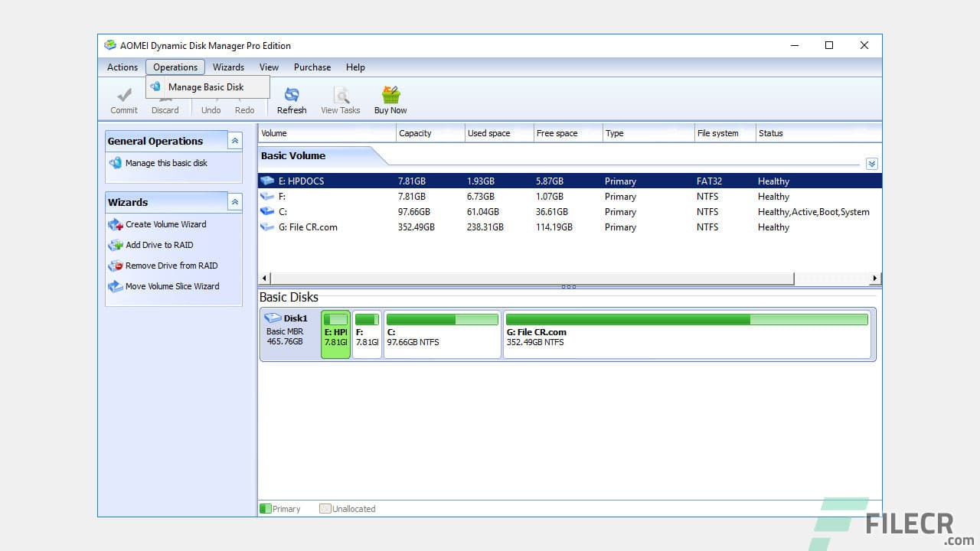Collapse the General Operations panel
Screen dimensions: 980x551
234,141
